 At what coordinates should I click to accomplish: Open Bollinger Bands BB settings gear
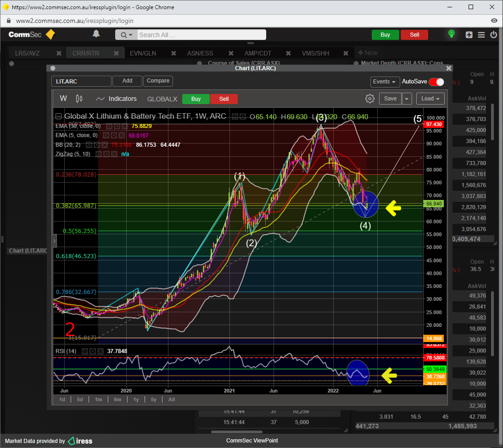(x=96, y=145)
